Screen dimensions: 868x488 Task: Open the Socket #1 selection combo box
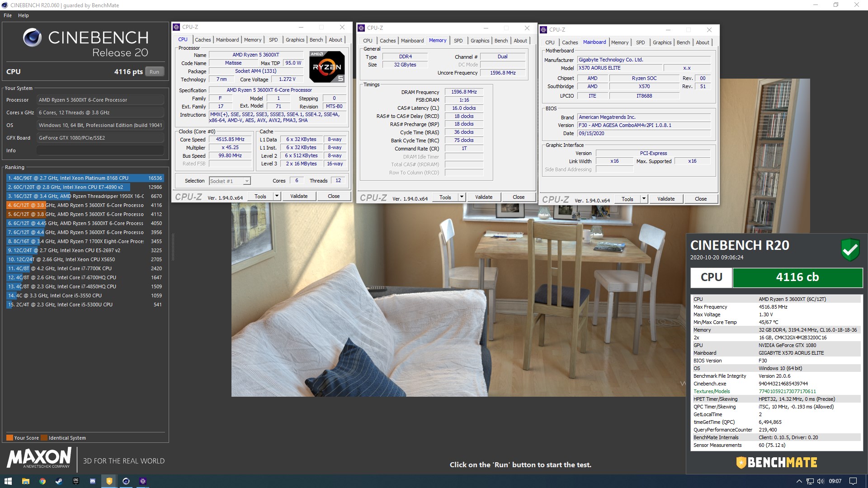point(230,181)
